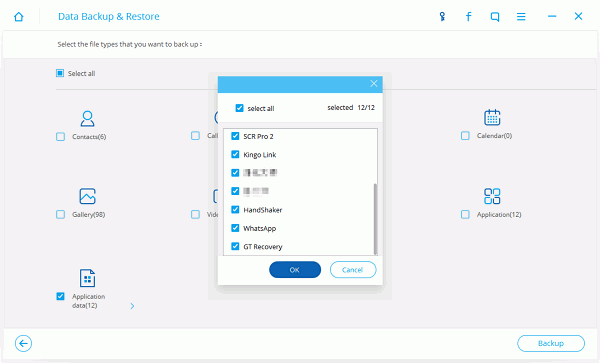Go back using the arrow circle

click(x=23, y=343)
